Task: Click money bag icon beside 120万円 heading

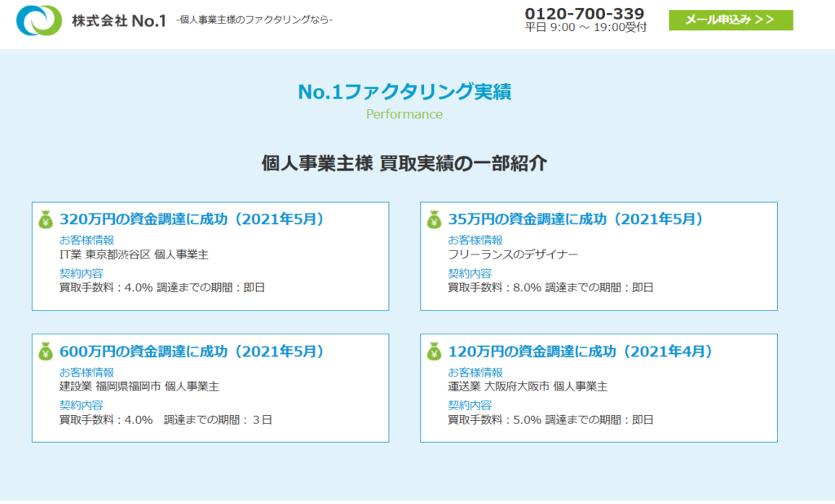Action: click(x=434, y=351)
